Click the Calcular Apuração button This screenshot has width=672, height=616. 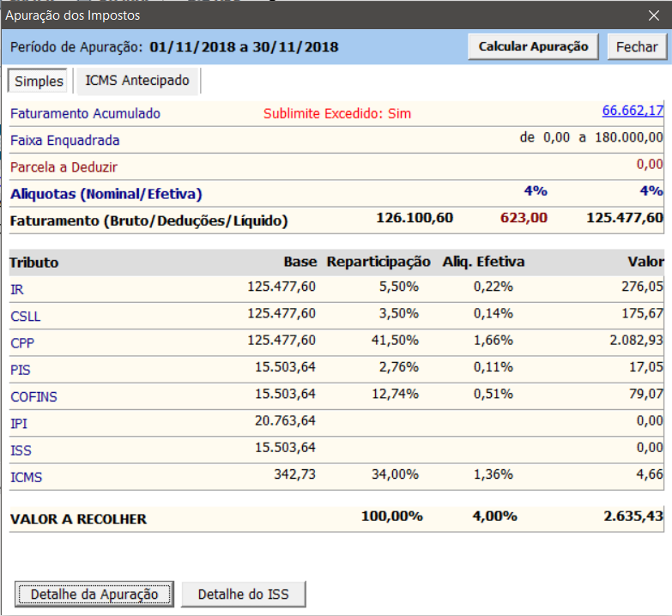pos(533,47)
